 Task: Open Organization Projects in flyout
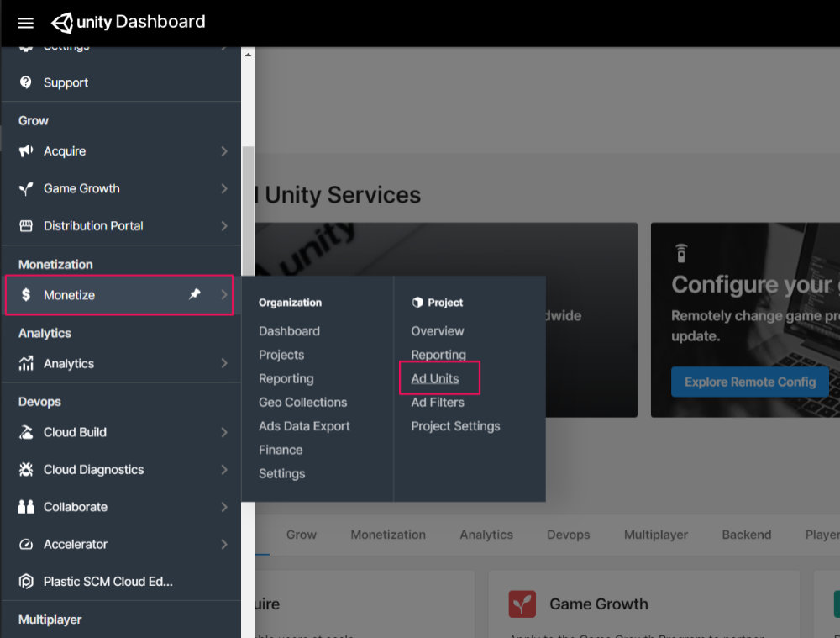pyautogui.click(x=281, y=355)
